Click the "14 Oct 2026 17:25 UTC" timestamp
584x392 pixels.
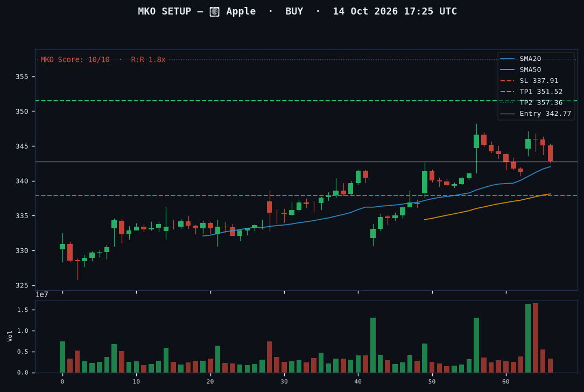tap(395, 11)
